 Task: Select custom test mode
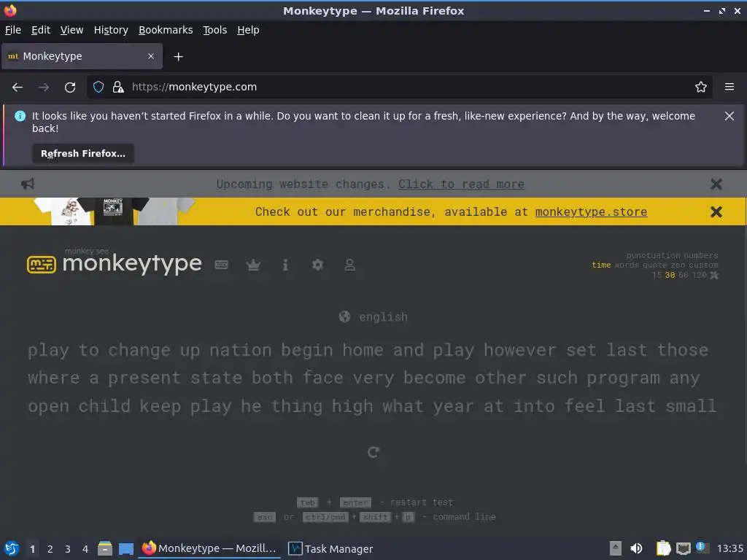pyautogui.click(x=703, y=265)
